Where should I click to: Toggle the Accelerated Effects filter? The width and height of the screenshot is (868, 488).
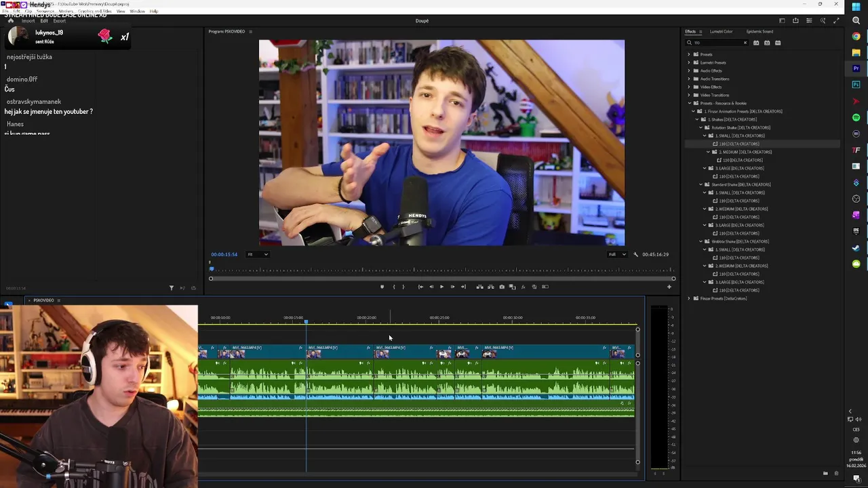point(756,43)
